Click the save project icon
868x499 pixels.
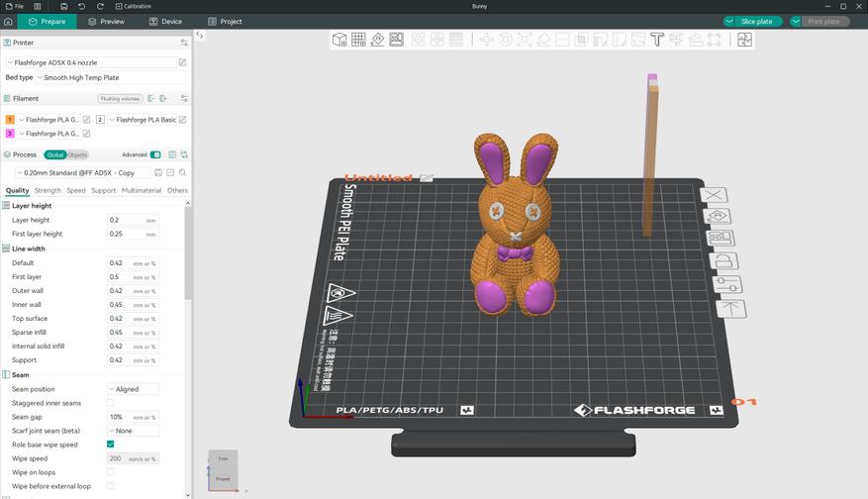(x=64, y=6)
